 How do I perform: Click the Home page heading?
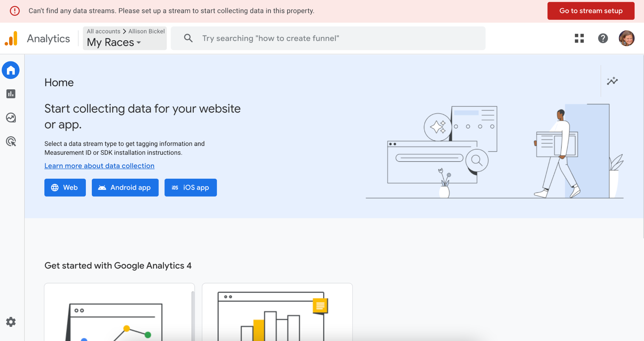(59, 82)
